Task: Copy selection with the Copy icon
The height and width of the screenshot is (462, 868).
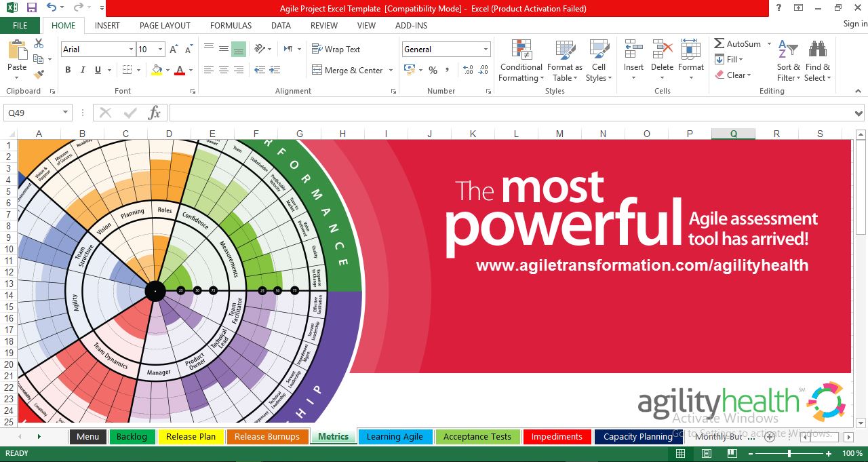Action: point(39,59)
